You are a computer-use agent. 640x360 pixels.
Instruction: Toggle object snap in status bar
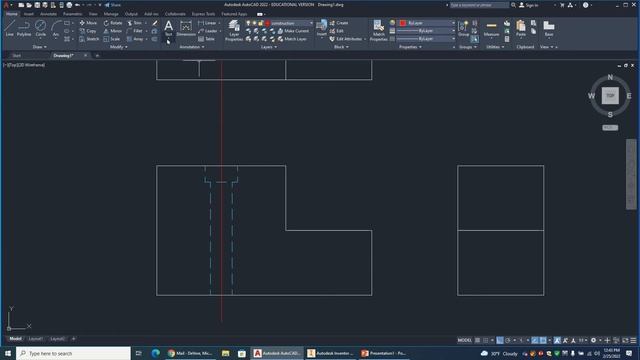543,340
